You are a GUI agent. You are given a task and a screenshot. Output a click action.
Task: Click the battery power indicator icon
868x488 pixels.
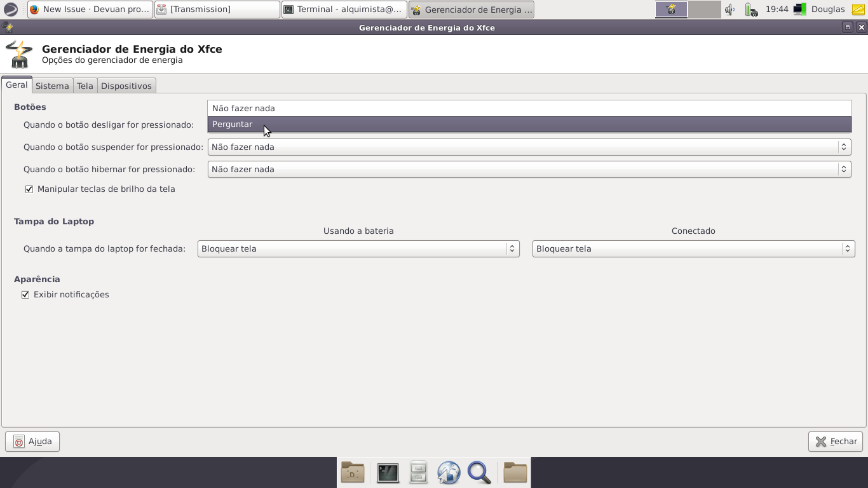[751, 10]
